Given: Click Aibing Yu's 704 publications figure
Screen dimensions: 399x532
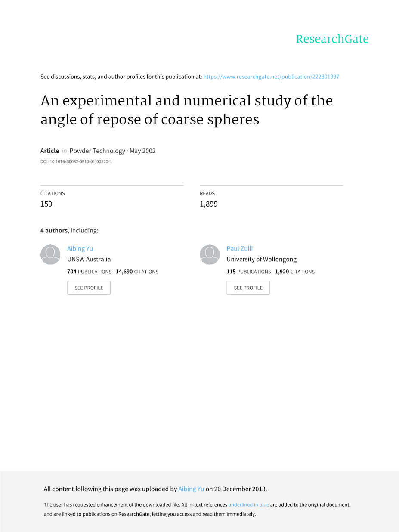Looking at the screenshot, I should tap(71, 272).
